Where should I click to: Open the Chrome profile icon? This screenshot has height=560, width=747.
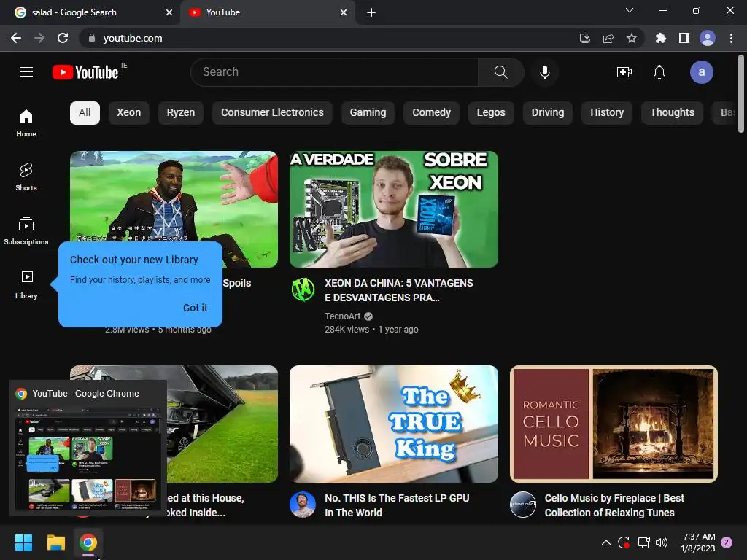pyautogui.click(x=708, y=38)
